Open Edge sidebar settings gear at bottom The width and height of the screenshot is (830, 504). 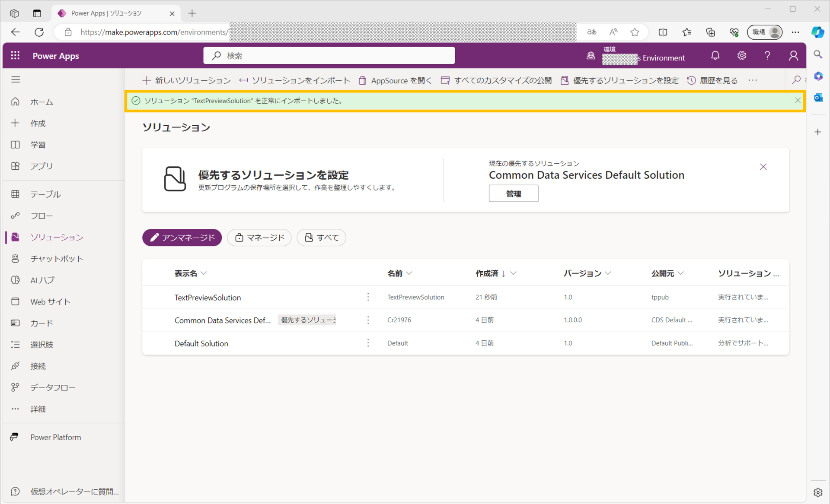(818, 492)
